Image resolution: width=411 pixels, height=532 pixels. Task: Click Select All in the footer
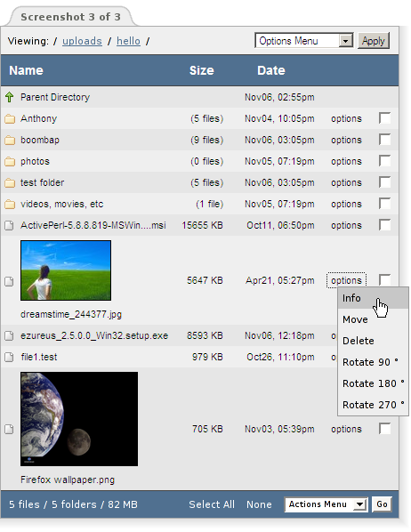pos(212,504)
